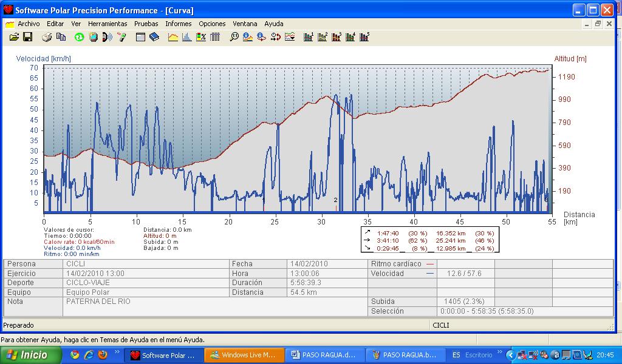Click the Persona value CICLI

click(x=75, y=264)
